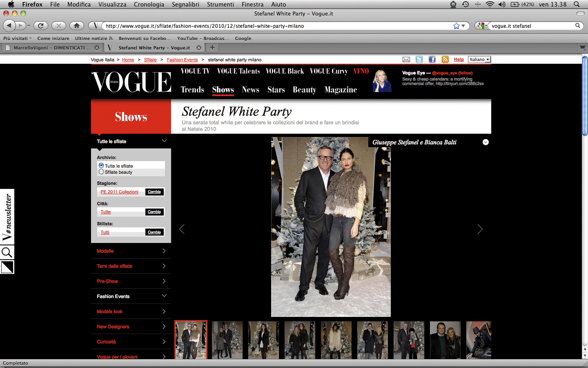
Task: Open the Italiano language dropdown
Action: pos(479,59)
